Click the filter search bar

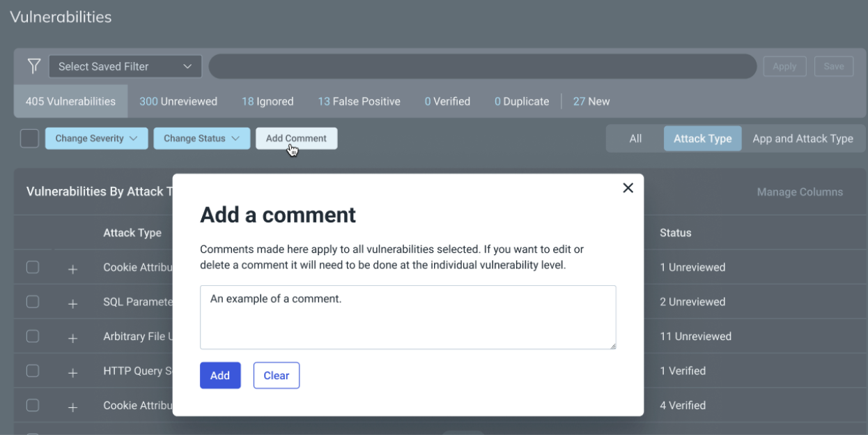pyautogui.click(x=482, y=66)
